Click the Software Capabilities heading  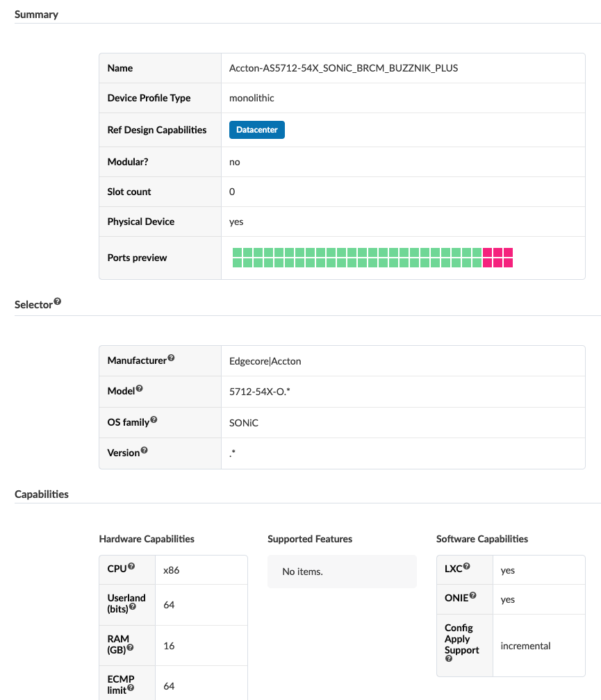[482, 539]
